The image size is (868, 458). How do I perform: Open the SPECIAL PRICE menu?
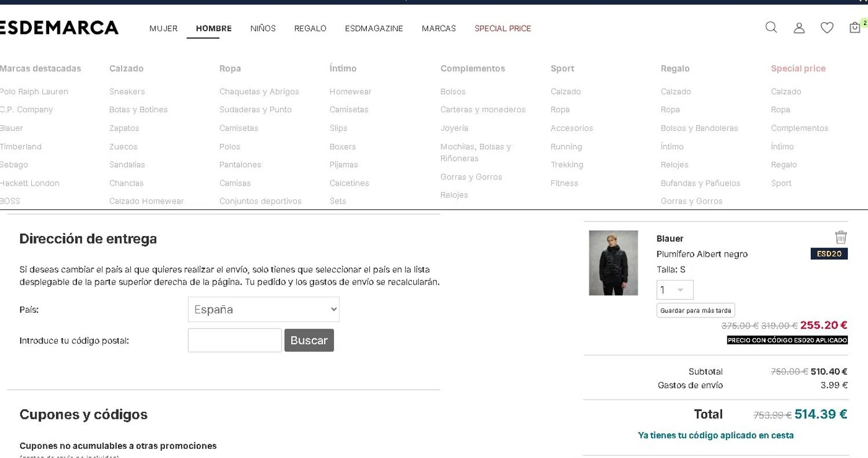click(503, 28)
